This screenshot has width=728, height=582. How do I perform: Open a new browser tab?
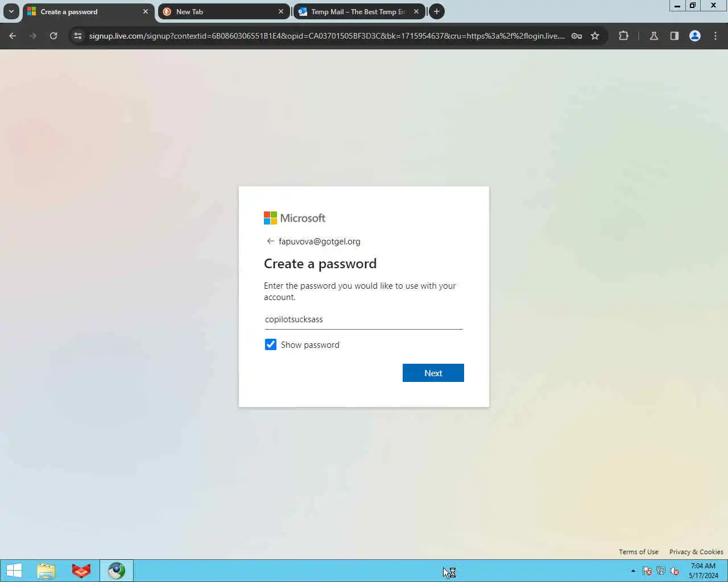437,11
